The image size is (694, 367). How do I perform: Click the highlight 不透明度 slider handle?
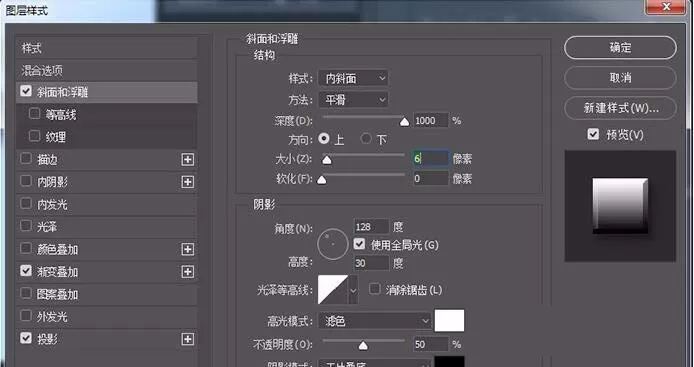coord(363,345)
